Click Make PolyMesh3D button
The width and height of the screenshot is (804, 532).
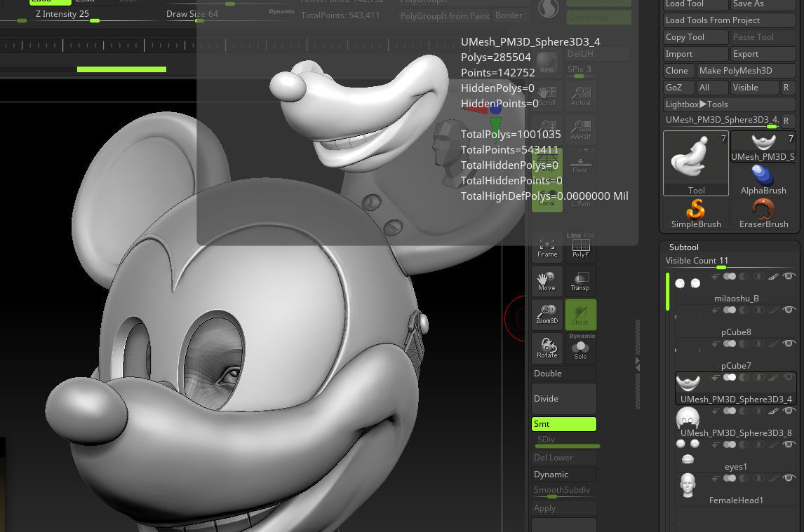point(746,71)
